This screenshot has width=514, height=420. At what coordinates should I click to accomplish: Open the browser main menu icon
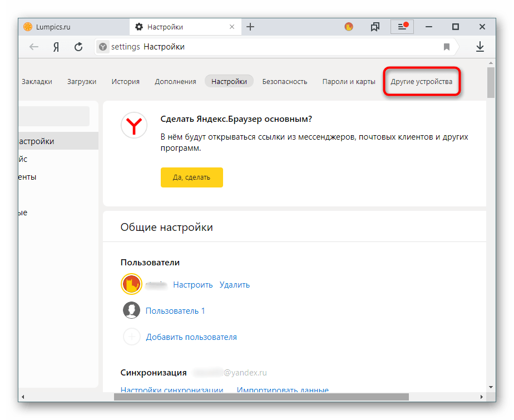402,27
